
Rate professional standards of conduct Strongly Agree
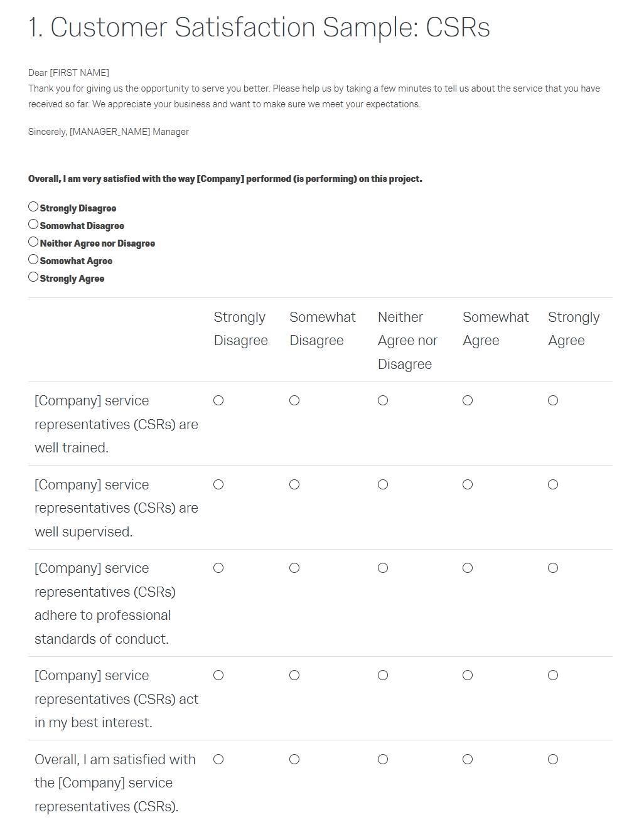[x=553, y=568]
